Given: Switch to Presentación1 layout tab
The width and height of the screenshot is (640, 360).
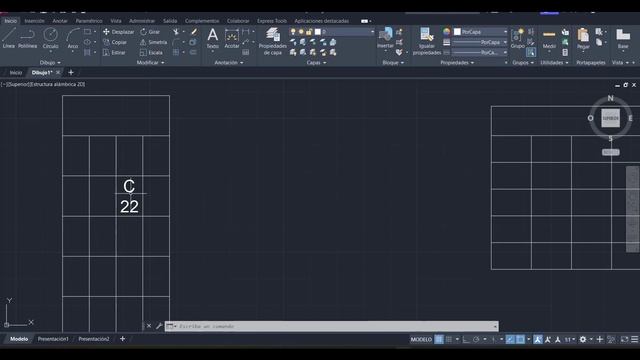Looking at the screenshot, I should (x=53, y=339).
